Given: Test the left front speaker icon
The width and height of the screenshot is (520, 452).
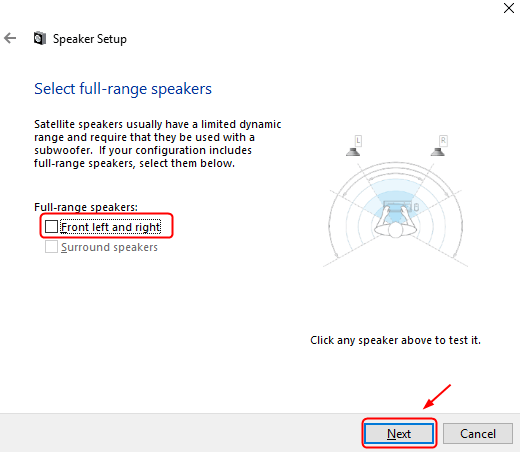Looking at the screenshot, I should [x=353, y=152].
